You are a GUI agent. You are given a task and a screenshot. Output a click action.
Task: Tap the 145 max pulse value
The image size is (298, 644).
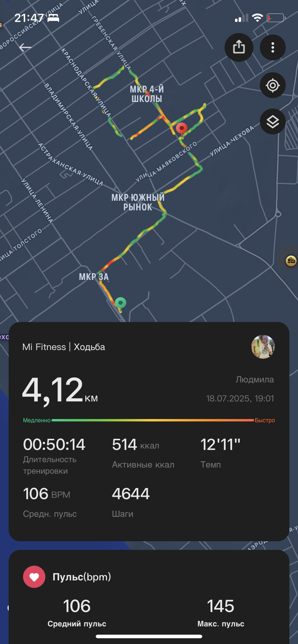pyautogui.click(x=221, y=606)
